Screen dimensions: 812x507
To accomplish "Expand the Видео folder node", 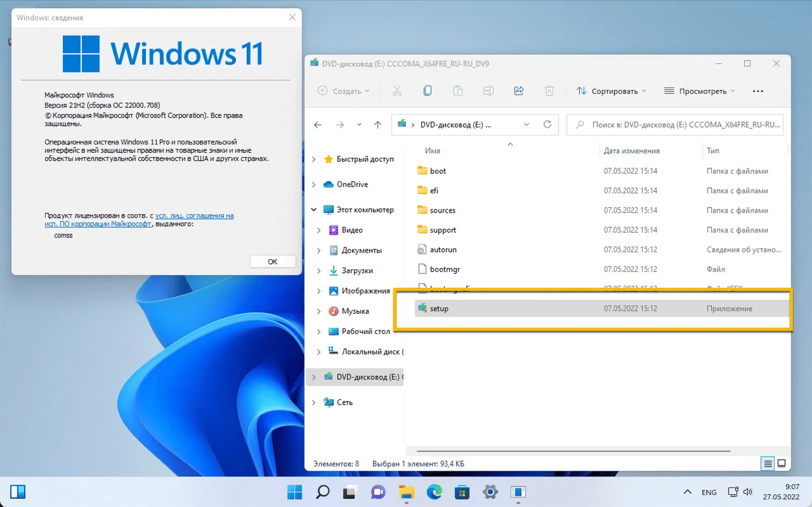I will (319, 230).
